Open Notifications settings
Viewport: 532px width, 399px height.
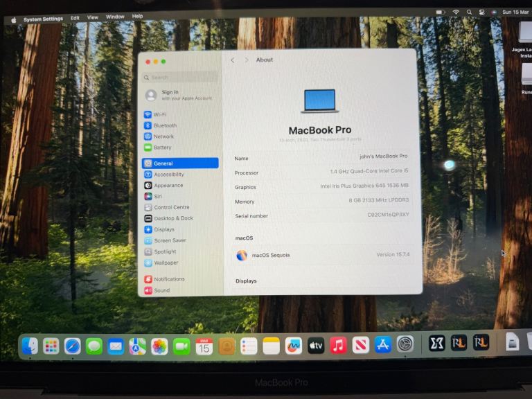click(169, 279)
